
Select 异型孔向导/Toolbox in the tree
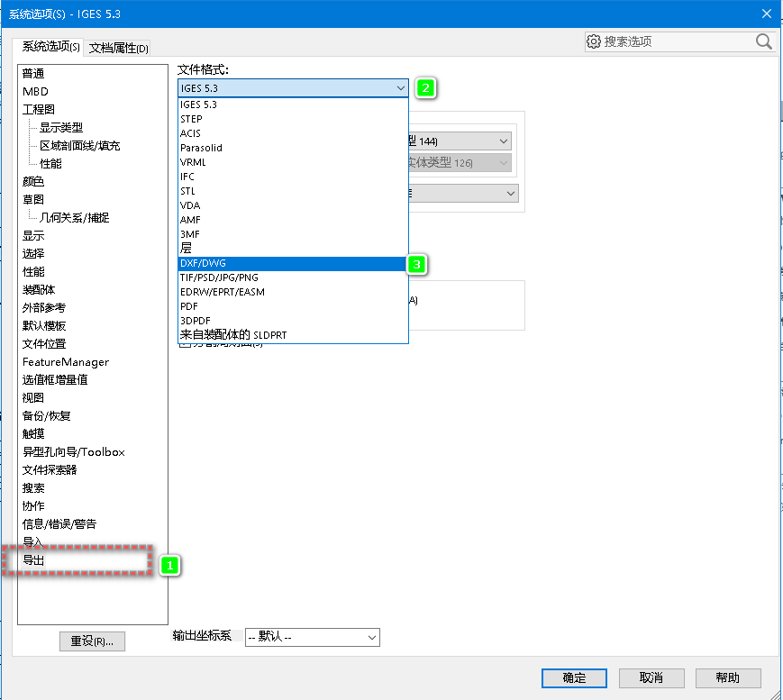coord(73,452)
